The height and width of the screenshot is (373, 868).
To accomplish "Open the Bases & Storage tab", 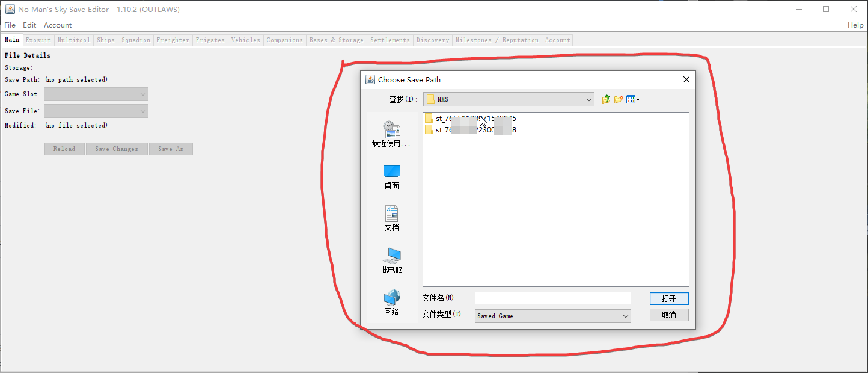I will (336, 40).
